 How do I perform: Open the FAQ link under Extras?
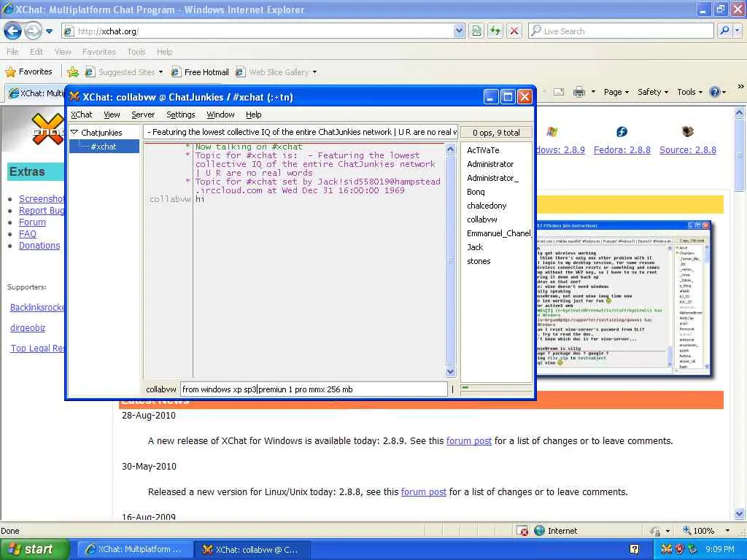(x=28, y=234)
